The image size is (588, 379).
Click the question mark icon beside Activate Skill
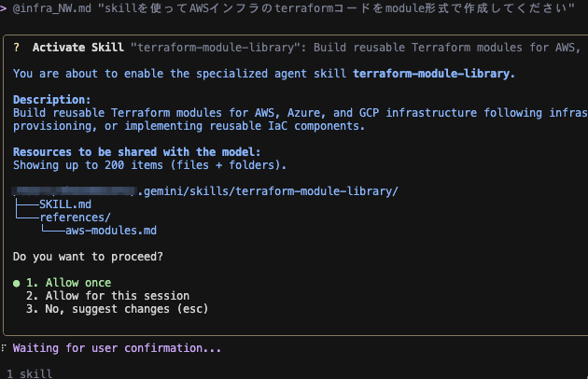(17, 47)
